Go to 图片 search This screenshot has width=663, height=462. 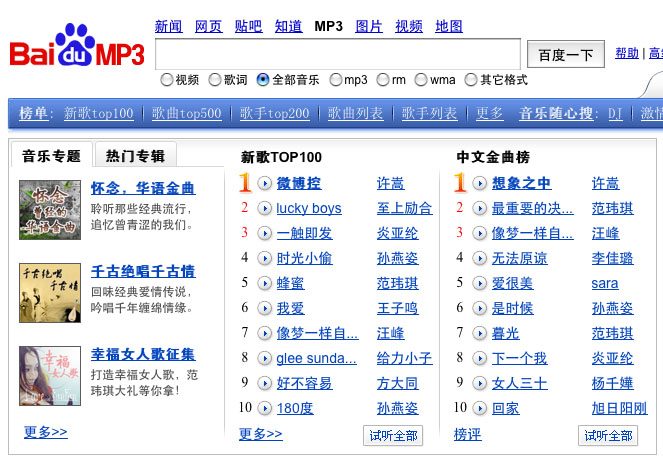click(369, 26)
